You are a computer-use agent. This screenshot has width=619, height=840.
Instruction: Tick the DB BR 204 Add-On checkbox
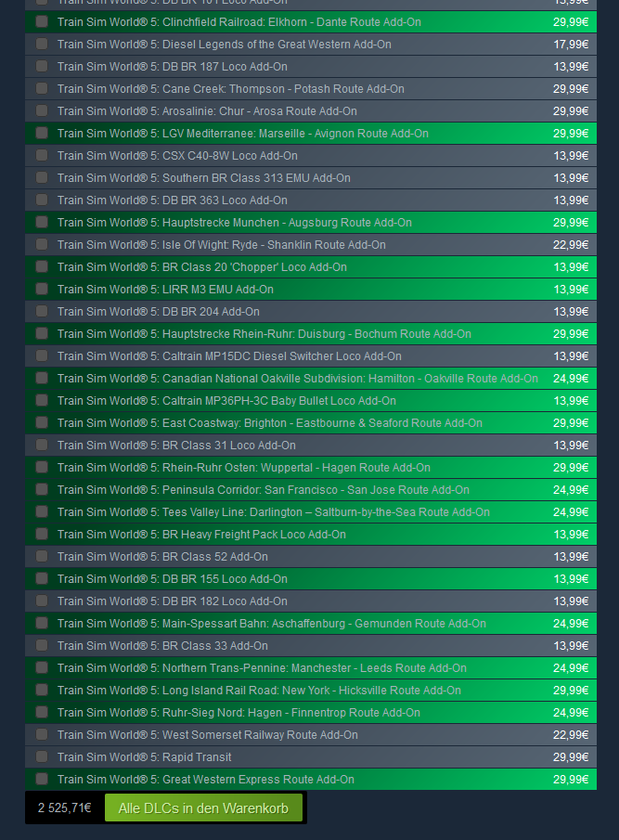[42, 311]
